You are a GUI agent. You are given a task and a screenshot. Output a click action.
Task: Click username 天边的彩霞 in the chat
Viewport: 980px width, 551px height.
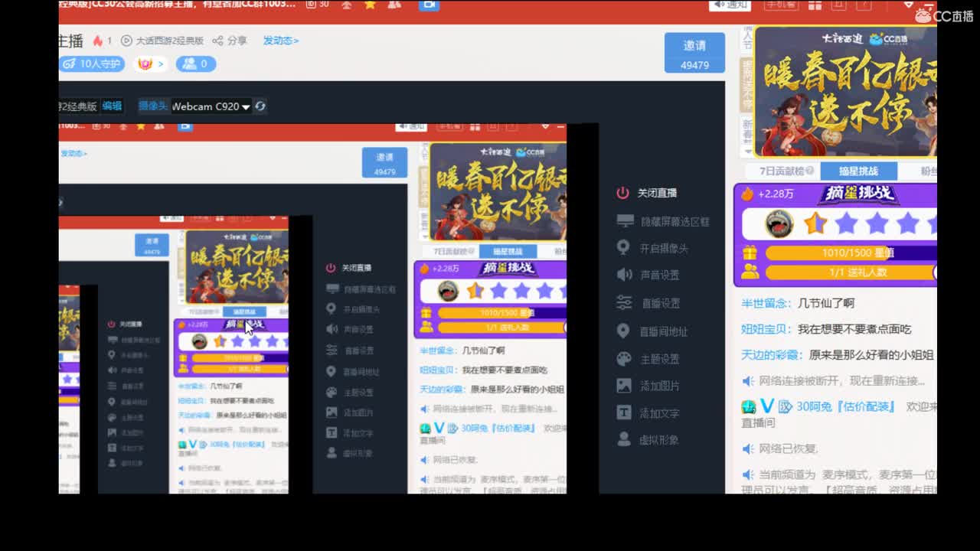point(769,354)
